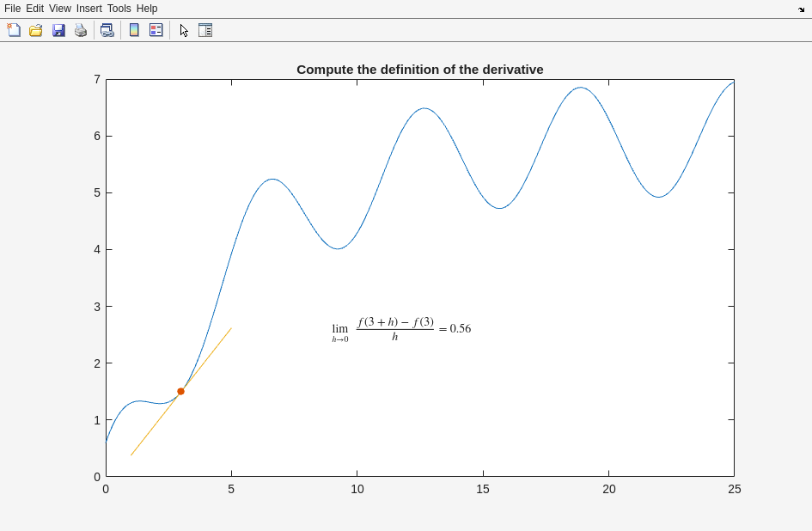The height and width of the screenshot is (531, 812).
Task: Open the Tools menu
Action: (119, 9)
